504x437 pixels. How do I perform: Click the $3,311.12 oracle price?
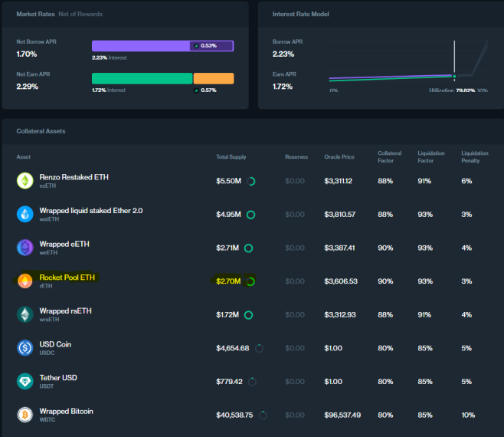(x=338, y=181)
